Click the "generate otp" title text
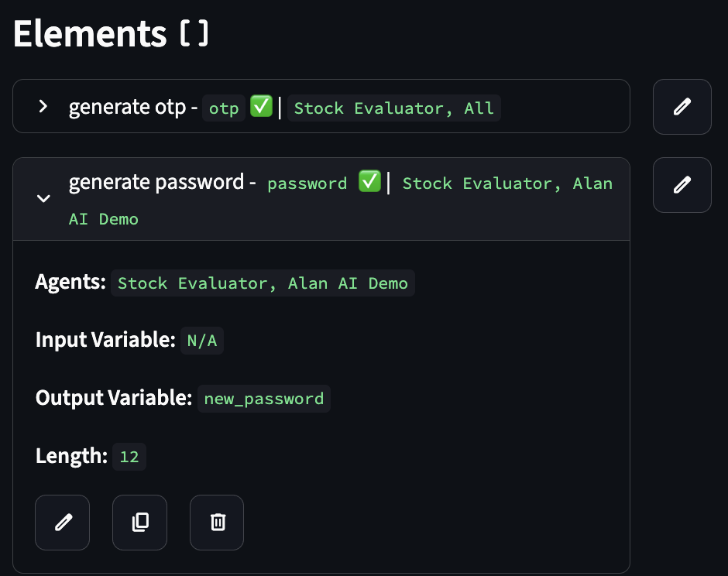Image resolution: width=728 pixels, height=576 pixels. [127, 107]
